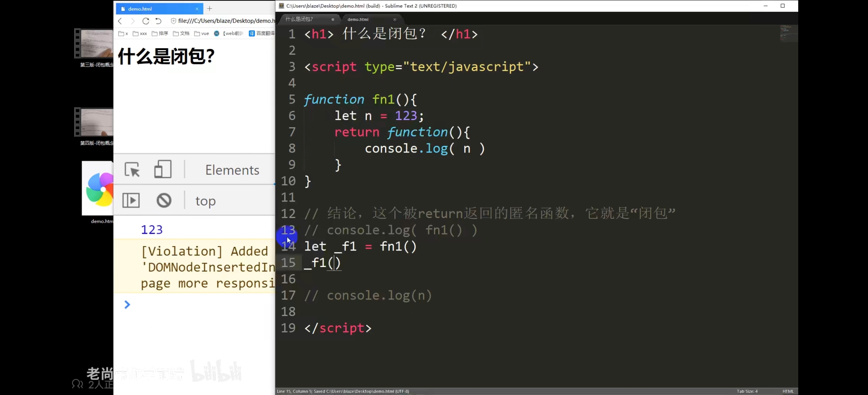This screenshot has width=868, height=395.
Task: Switch to the Elements tab in DevTools
Action: pos(232,170)
